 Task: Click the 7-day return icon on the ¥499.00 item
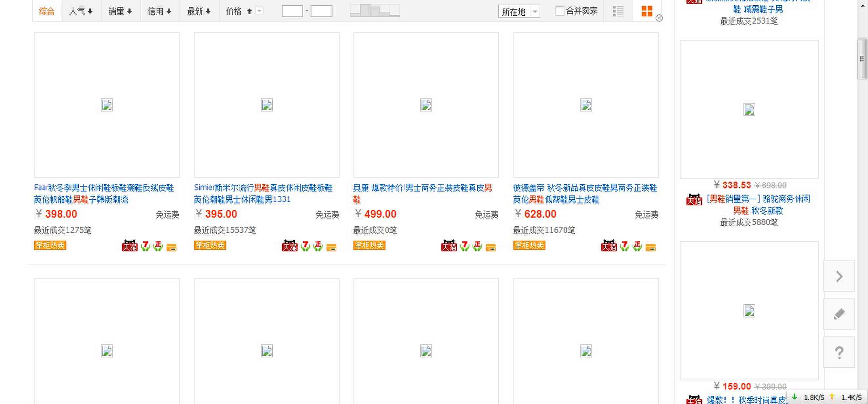(x=465, y=246)
